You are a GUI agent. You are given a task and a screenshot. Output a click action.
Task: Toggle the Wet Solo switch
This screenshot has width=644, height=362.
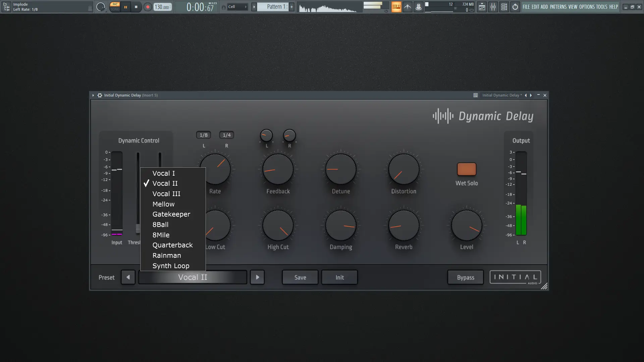coord(466,169)
